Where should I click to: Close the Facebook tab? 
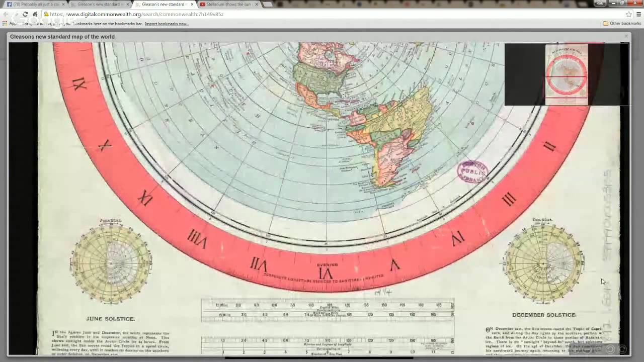[63, 4]
